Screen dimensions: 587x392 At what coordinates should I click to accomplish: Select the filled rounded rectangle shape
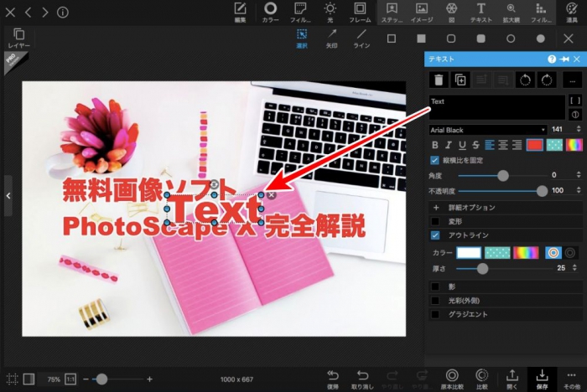pos(481,39)
